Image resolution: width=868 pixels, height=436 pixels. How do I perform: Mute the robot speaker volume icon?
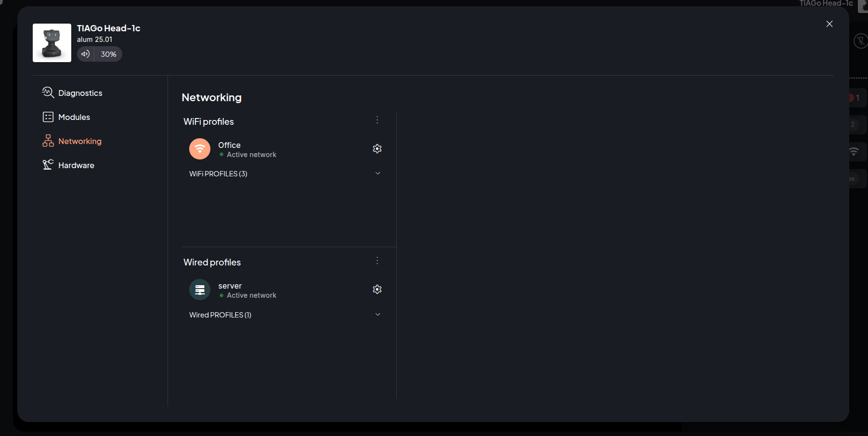click(86, 54)
